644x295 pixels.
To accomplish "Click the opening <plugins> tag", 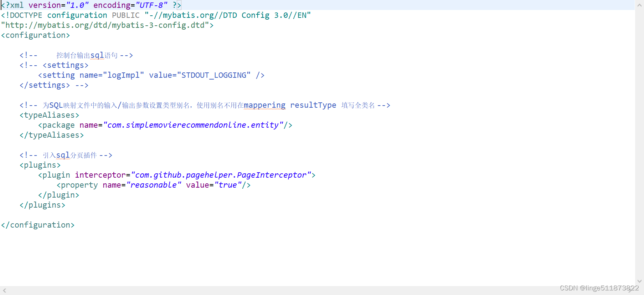I will (40, 165).
